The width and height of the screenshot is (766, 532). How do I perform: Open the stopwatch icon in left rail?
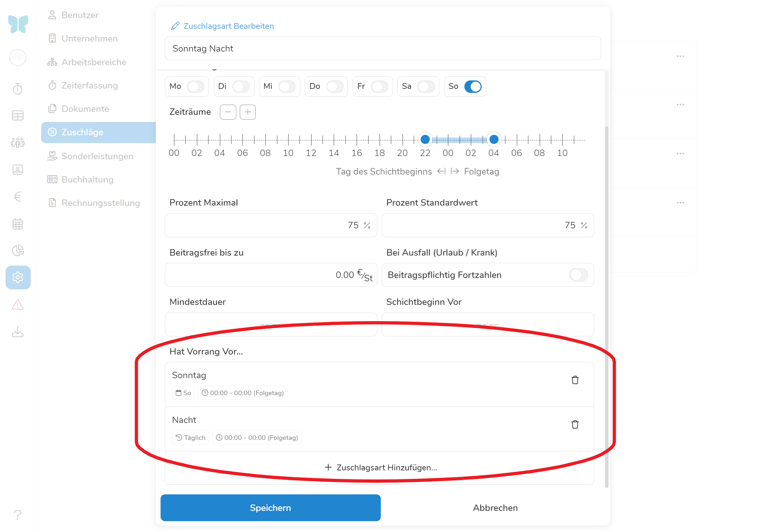click(18, 89)
